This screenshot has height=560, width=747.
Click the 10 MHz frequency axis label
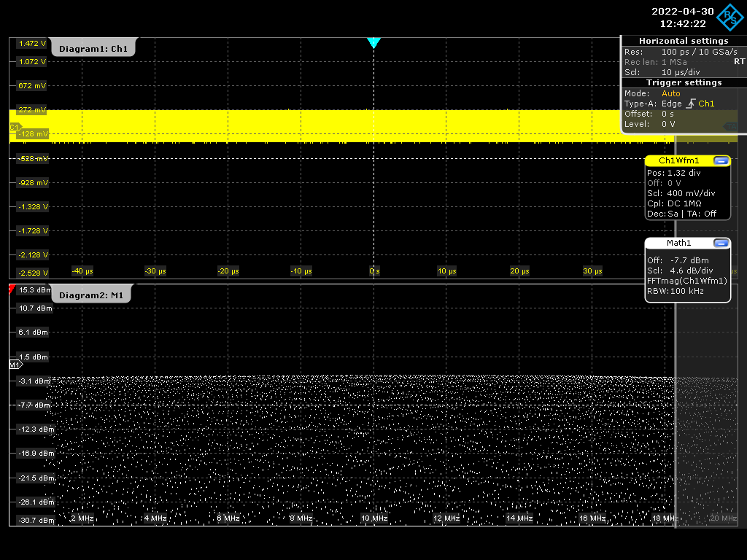pyautogui.click(x=374, y=518)
